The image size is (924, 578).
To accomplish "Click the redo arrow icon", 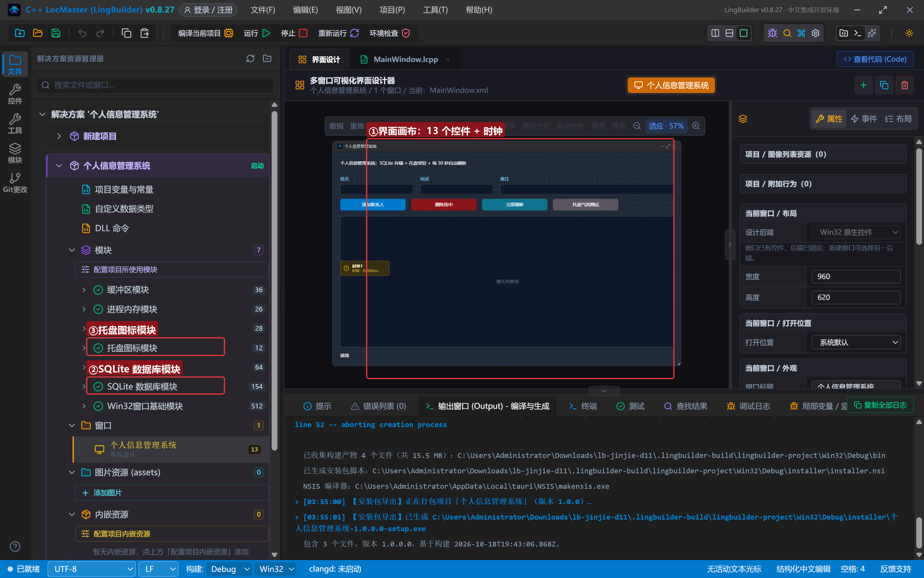I will (100, 33).
